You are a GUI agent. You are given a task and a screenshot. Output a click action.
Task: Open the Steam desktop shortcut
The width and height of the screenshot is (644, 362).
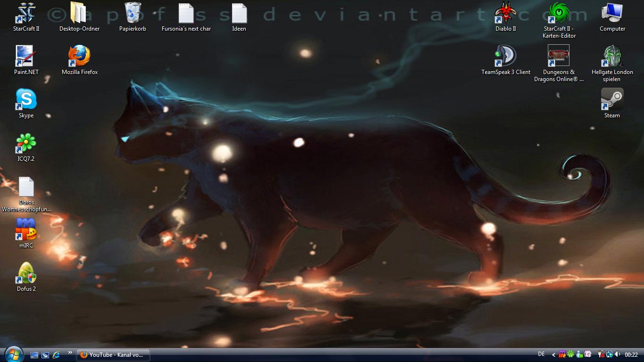(612, 104)
